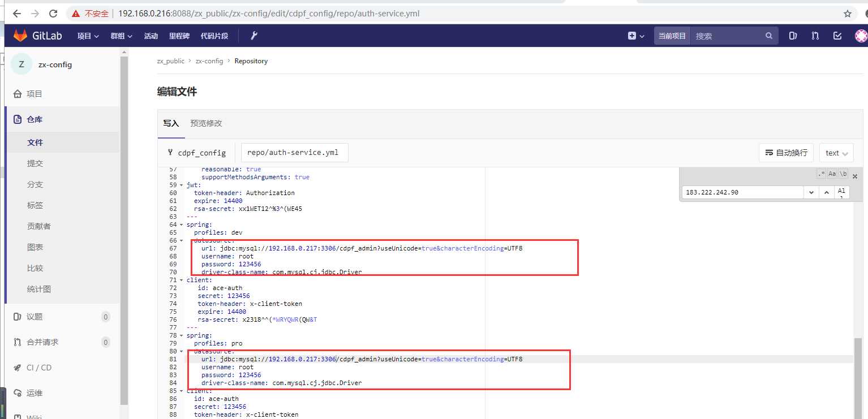The height and width of the screenshot is (419, 868).
Task: Click the file path input repo/auth-service.yml
Action: (x=295, y=153)
